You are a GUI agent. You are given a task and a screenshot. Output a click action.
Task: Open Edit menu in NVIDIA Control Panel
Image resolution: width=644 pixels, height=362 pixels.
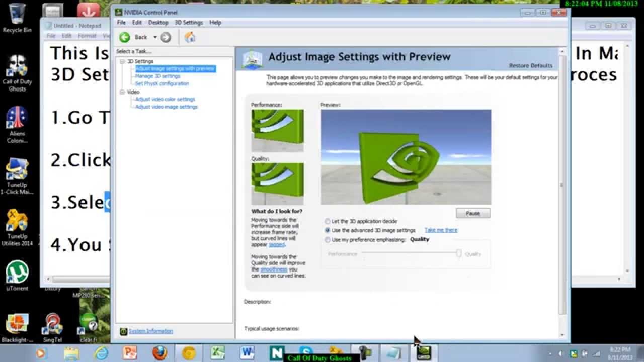pos(136,23)
